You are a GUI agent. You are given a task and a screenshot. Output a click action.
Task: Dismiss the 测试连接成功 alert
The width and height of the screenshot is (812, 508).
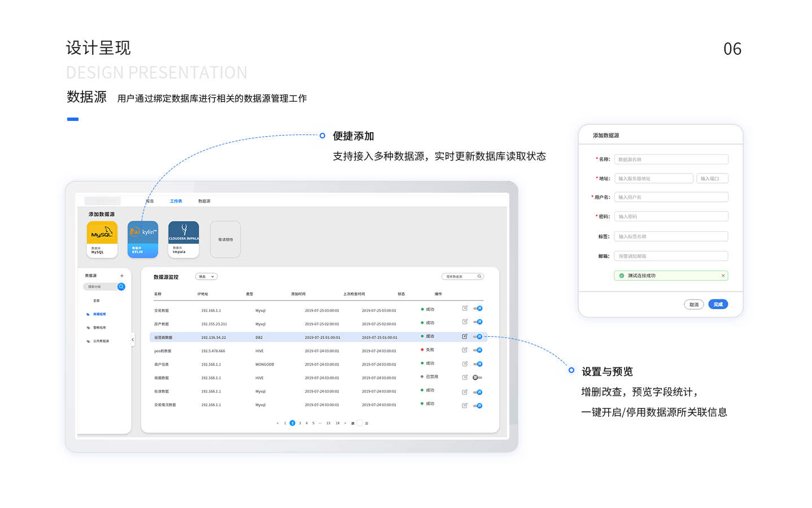pos(723,276)
